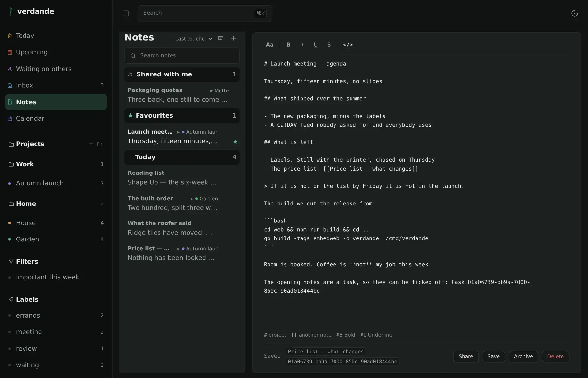Delete the current note
Viewport: 588px width, 378px height.
click(x=555, y=356)
